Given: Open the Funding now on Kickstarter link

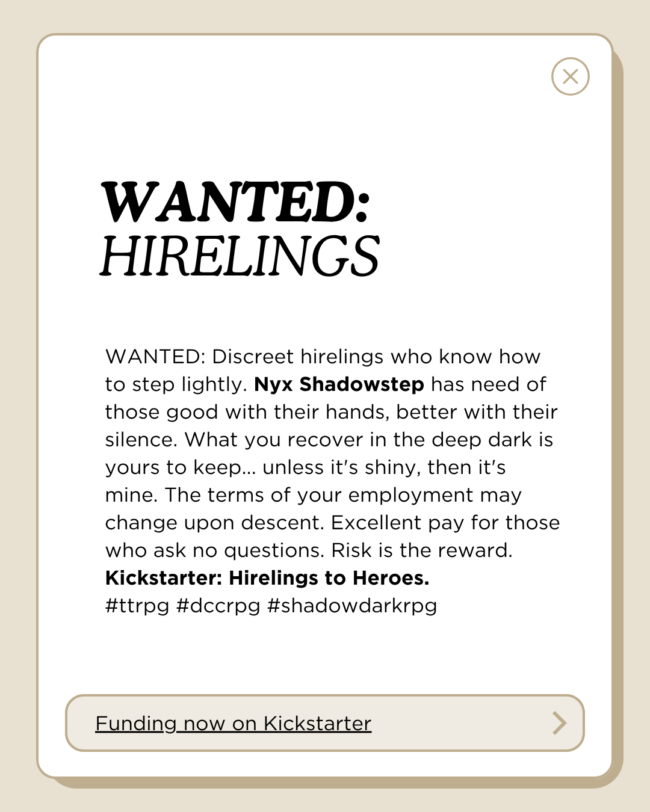Looking at the screenshot, I should tap(233, 723).
